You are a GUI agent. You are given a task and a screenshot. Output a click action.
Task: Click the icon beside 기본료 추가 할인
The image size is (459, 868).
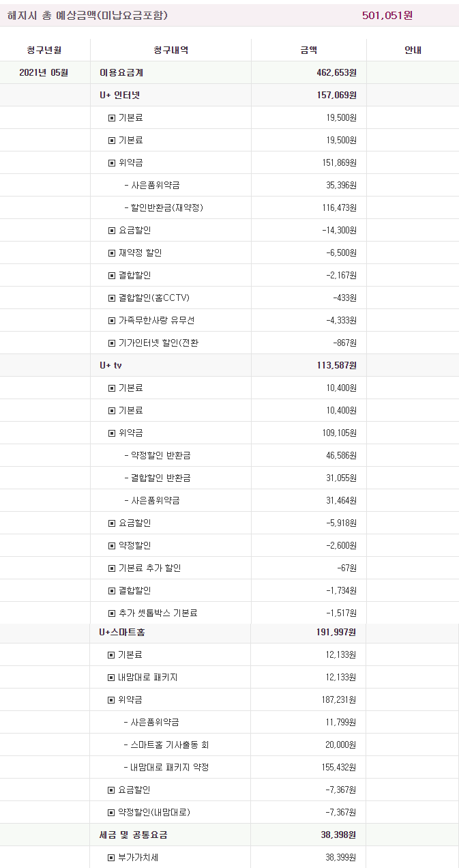click(x=112, y=568)
